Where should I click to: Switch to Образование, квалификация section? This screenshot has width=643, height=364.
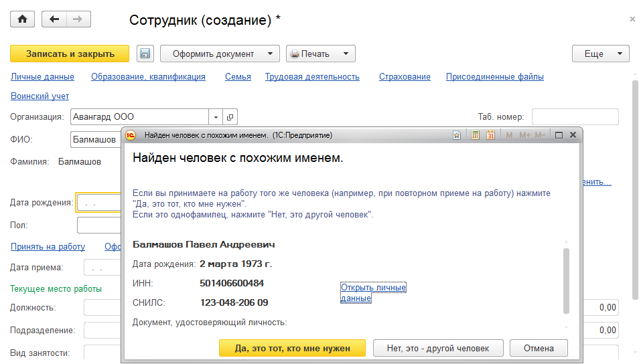pos(148,77)
